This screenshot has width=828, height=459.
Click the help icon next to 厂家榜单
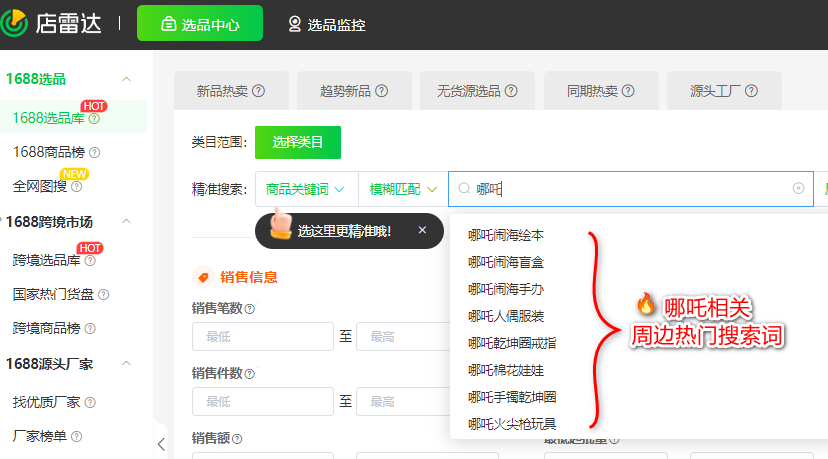tap(77, 437)
